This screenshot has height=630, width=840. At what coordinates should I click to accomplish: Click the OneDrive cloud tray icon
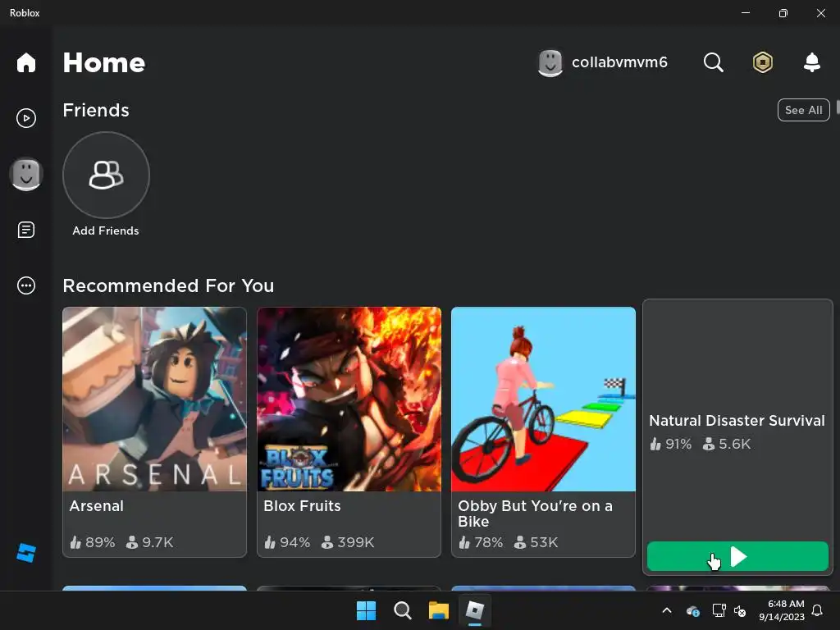pos(692,610)
